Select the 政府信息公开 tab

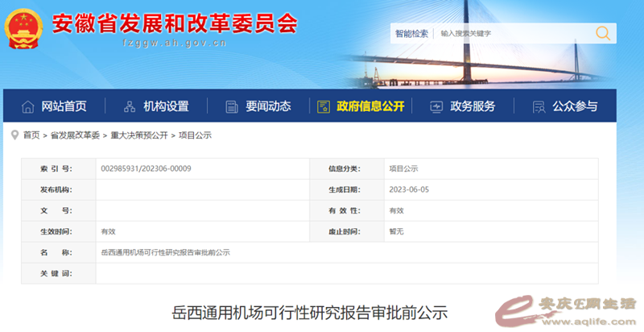click(x=370, y=106)
